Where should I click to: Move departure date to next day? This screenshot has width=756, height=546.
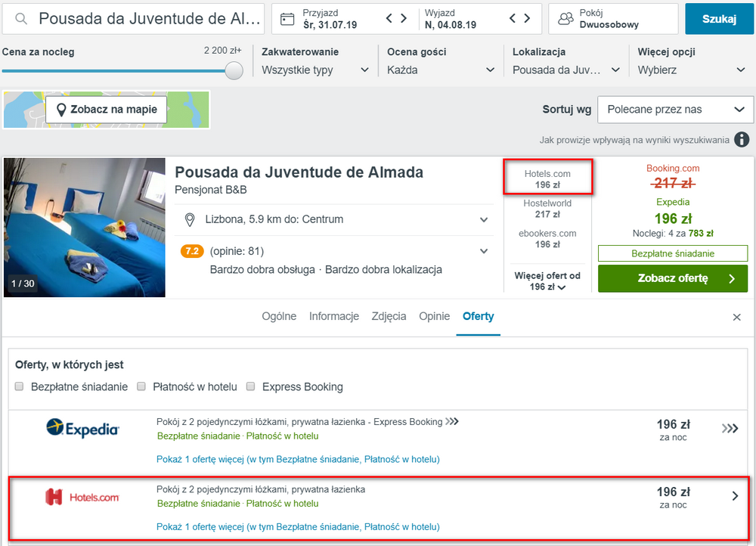pos(528,18)
